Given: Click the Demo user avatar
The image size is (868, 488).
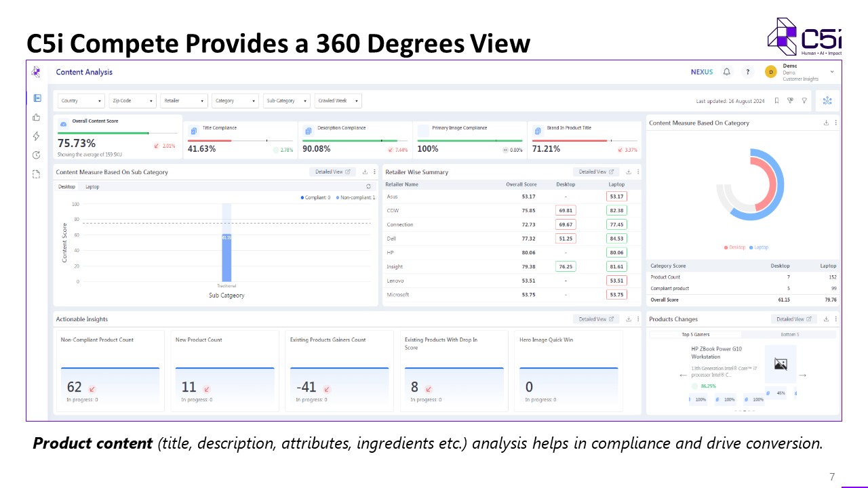Looking at the screenshot, I should tap(770, 72).
